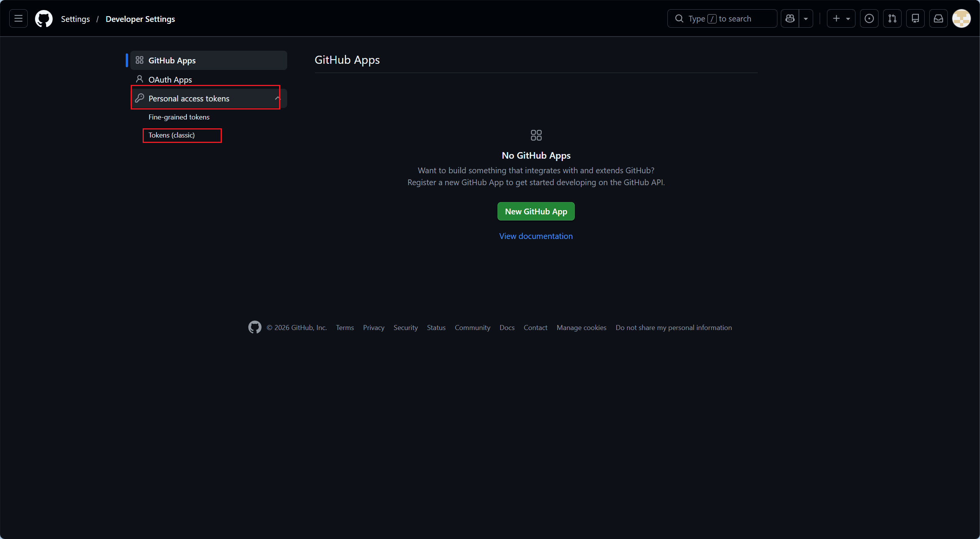View your issues icon in header
This screenshot has width=980, height=539.
869,18
